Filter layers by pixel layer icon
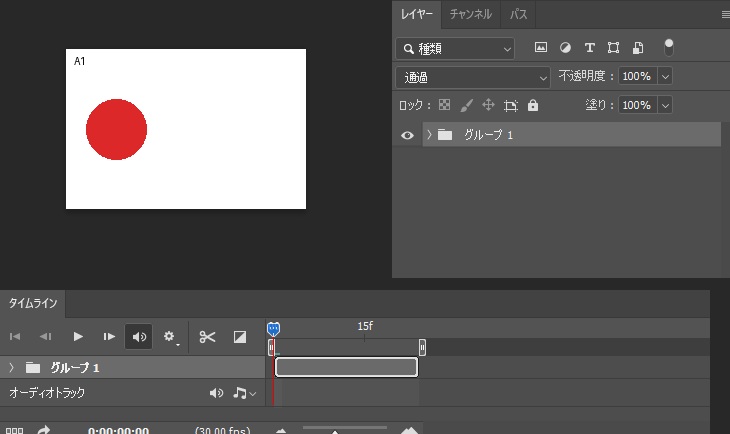Image resolution: width=730 pixels, height=434 pixels. (541, 47)
